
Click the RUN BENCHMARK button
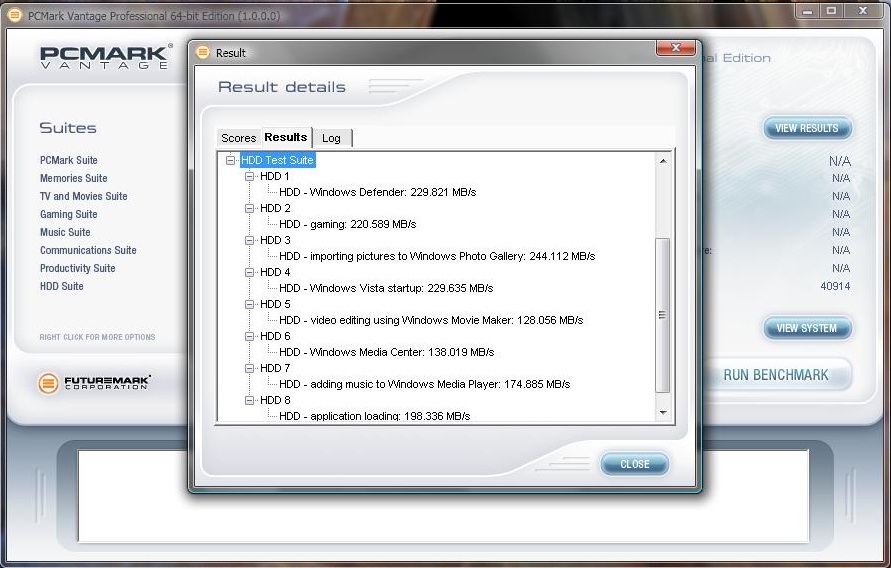pyautogui.click(x=776, y=375)
